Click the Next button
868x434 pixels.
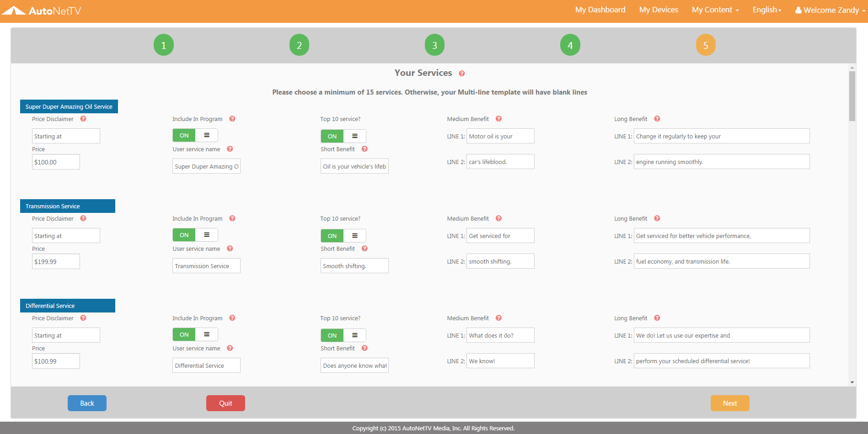click(x=730, y=403)
